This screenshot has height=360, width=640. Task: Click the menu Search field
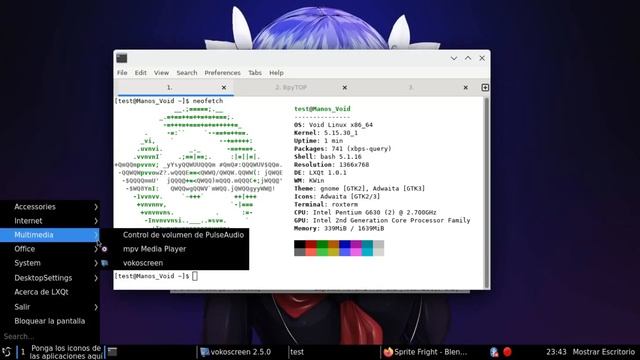coord(50,336)
